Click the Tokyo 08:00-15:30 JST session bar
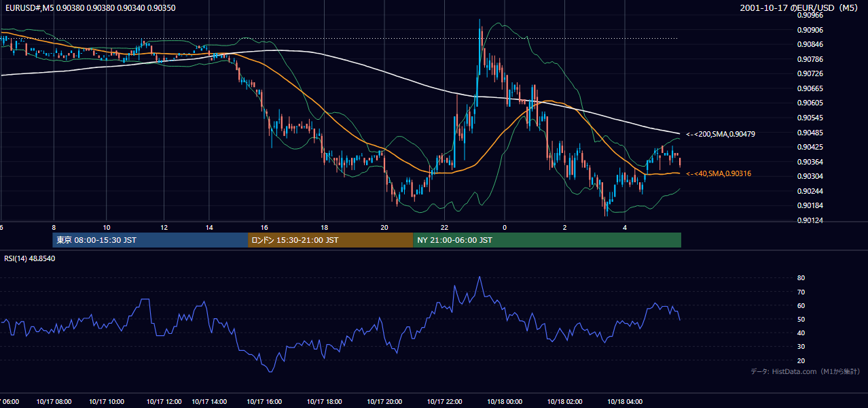 click(x=150, y=240)
